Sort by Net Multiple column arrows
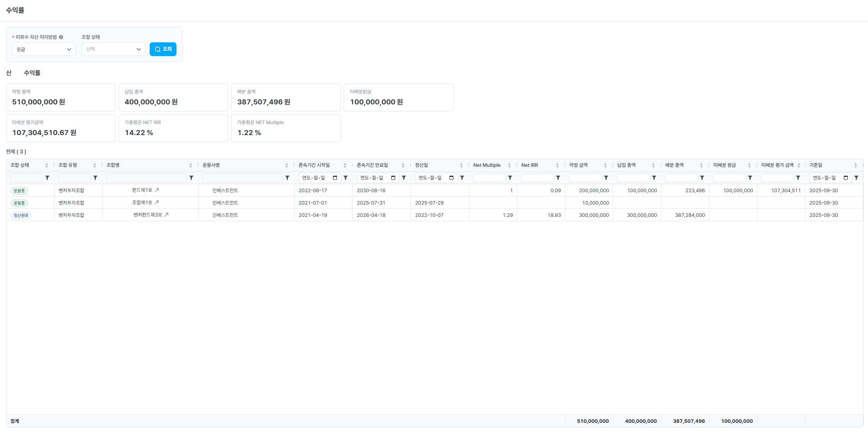 [509, 165]
